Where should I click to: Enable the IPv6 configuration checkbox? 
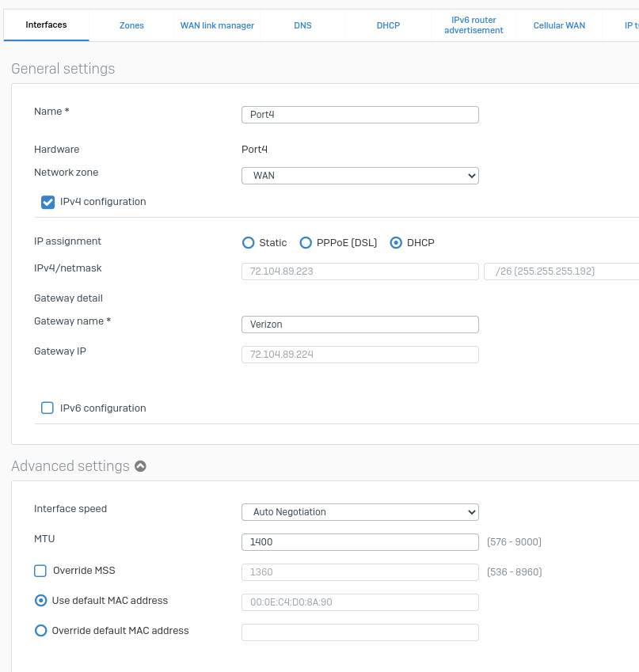click(x=48, y=408)
